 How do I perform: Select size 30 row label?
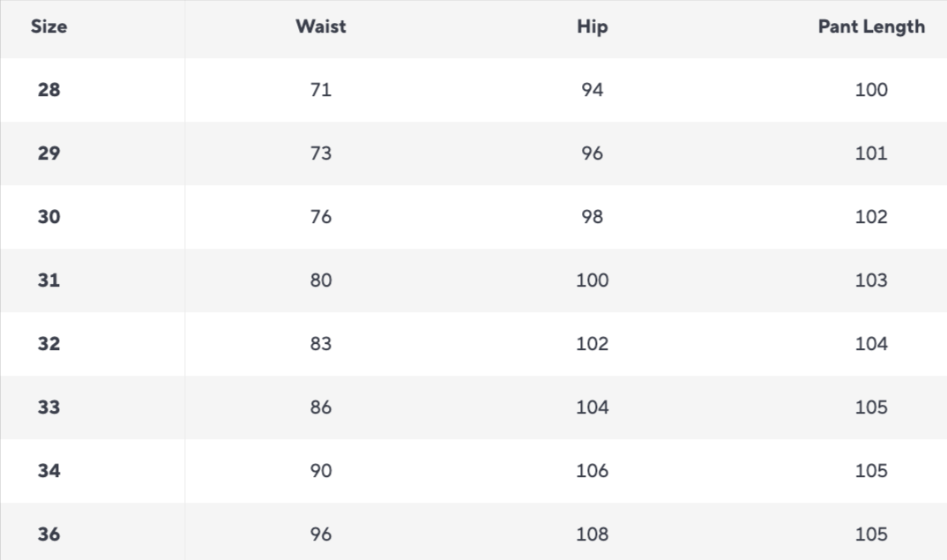[x=48, y=217]
